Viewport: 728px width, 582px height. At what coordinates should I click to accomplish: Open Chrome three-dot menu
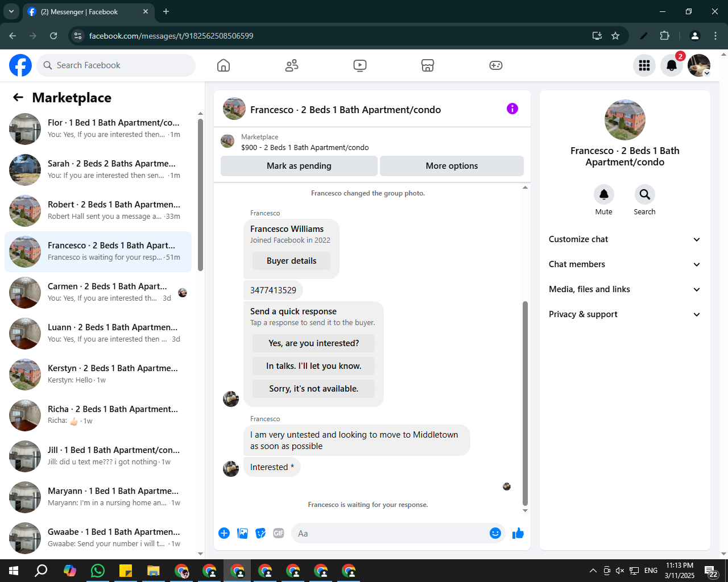coord(715,36)
